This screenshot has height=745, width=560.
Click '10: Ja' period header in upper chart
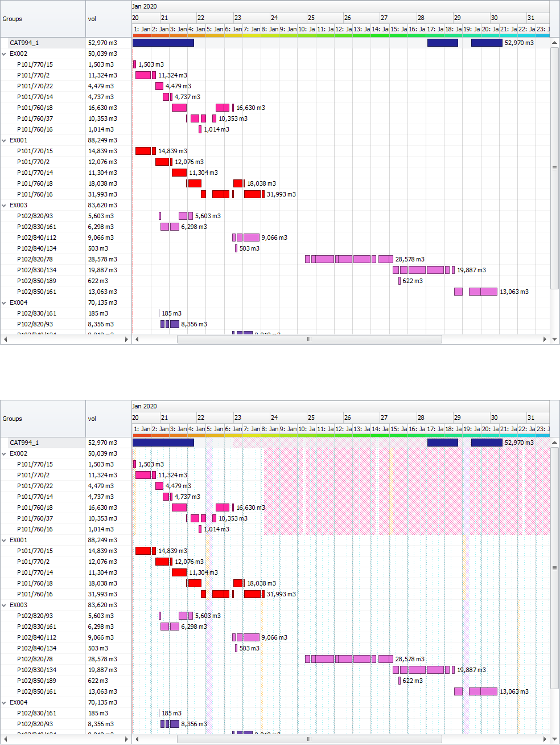coord(307,29)
